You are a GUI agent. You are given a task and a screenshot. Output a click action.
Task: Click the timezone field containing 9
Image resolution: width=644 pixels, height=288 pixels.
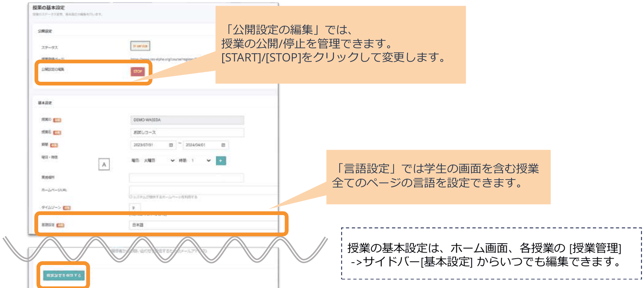pos(135,208)
